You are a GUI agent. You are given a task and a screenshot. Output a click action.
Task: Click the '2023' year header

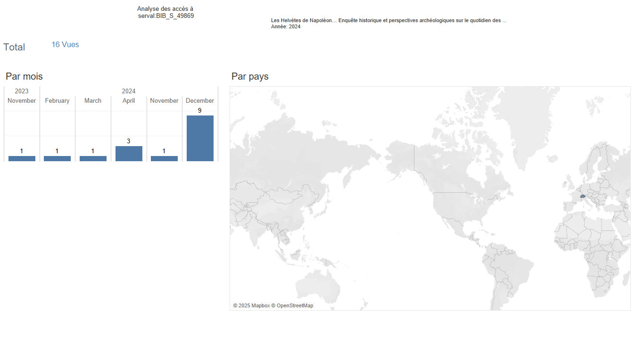[x=22, y=91]
